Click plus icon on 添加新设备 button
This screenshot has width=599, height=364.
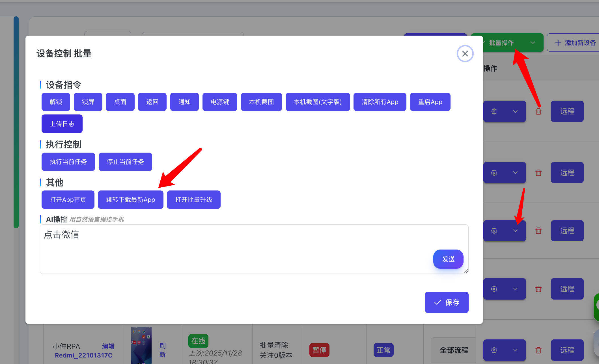pyautogui.click(x=558, y=43)
